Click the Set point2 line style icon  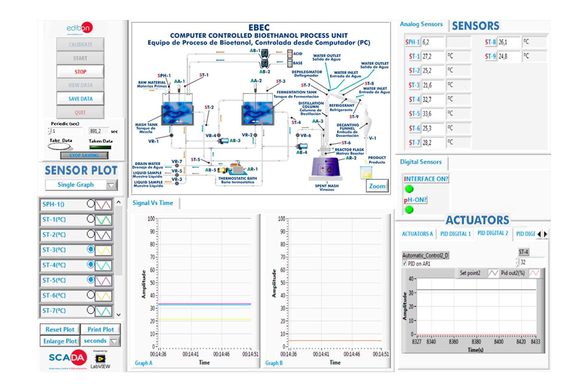[493, 273]
